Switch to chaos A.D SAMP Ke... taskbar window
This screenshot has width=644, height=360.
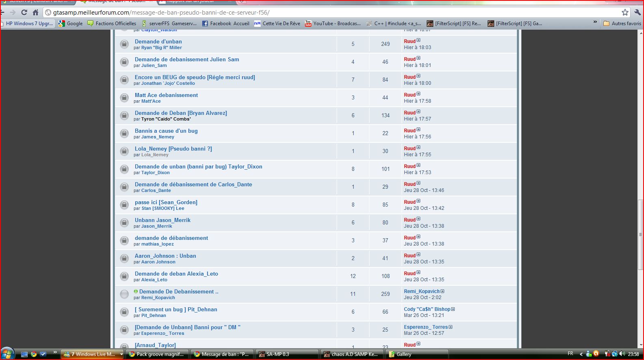click(x=352, y=354)
